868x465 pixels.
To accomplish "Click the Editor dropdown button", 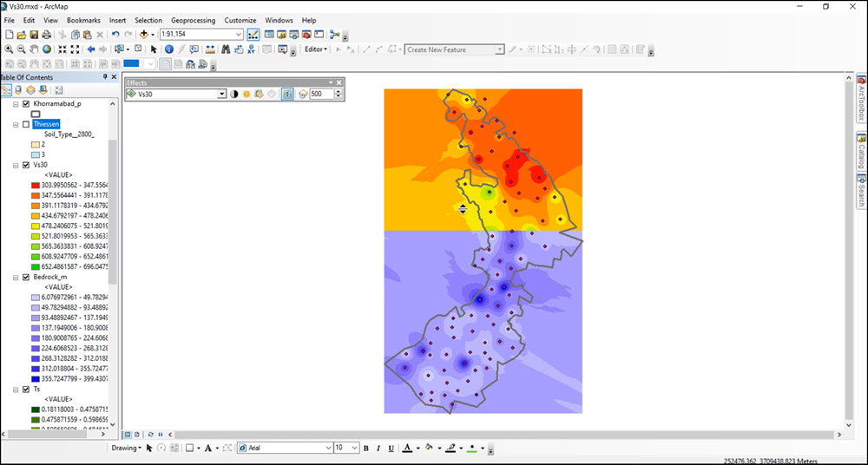I will point(315,49).
